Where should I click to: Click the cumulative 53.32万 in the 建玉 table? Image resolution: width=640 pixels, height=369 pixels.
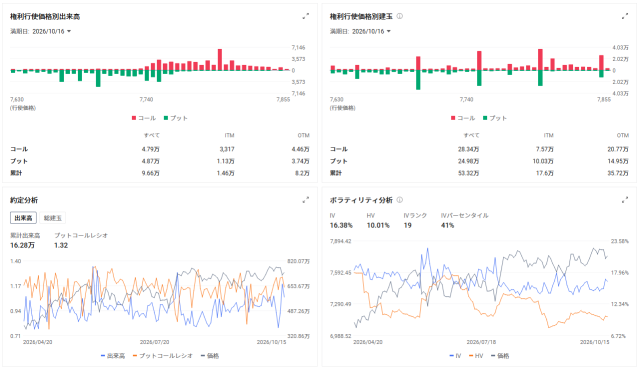point(469,173)
